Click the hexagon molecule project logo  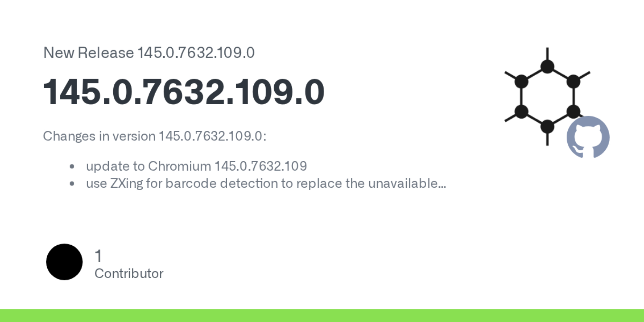(x=547, y=97)
